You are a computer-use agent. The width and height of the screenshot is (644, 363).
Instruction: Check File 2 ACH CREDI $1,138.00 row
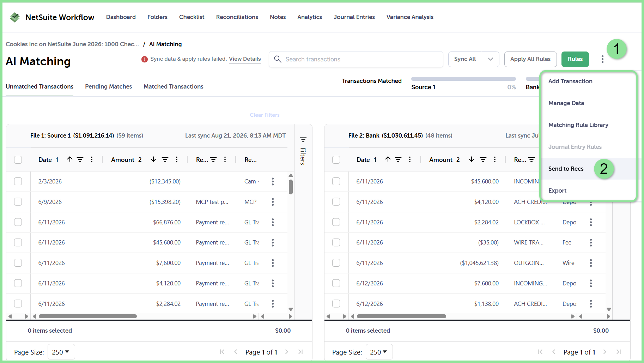point(336,304)
